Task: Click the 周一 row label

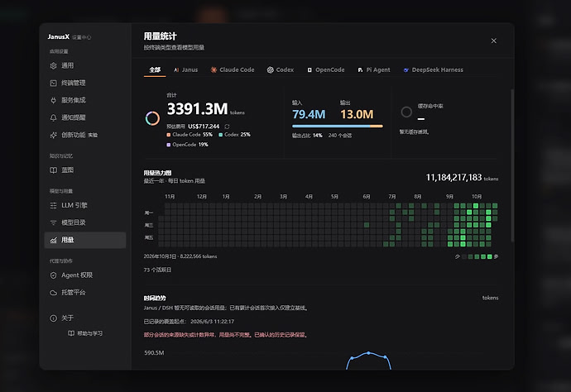Action: (x=149, y=213)
